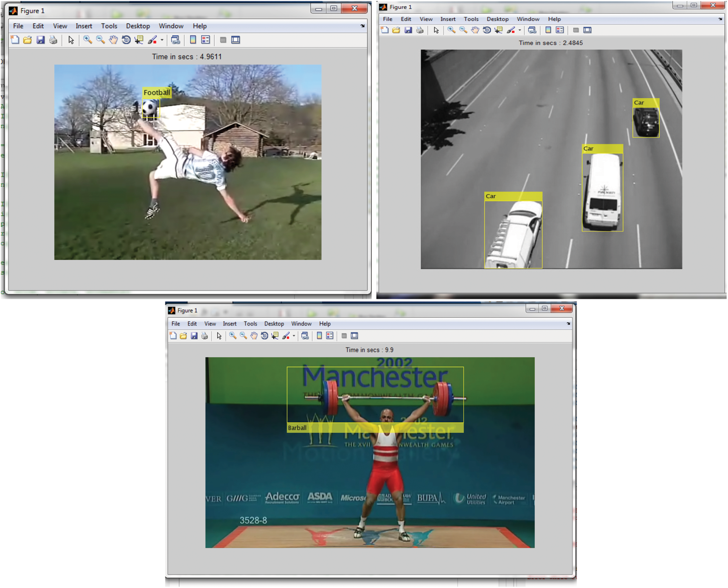This screenshot has width=728, height=588.
Task: Toggle Insert Colorbar in football figure toolbar
Action: [193, 40]
